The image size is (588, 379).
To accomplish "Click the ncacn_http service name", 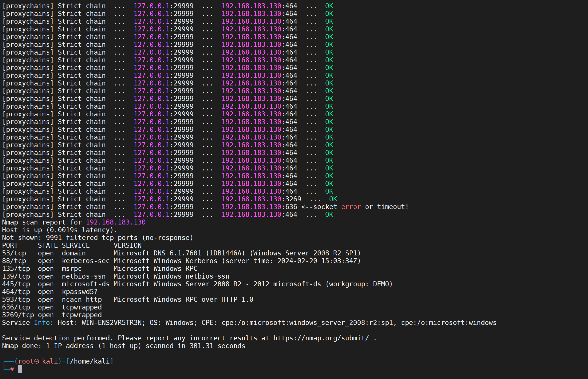I will (82, 300).
